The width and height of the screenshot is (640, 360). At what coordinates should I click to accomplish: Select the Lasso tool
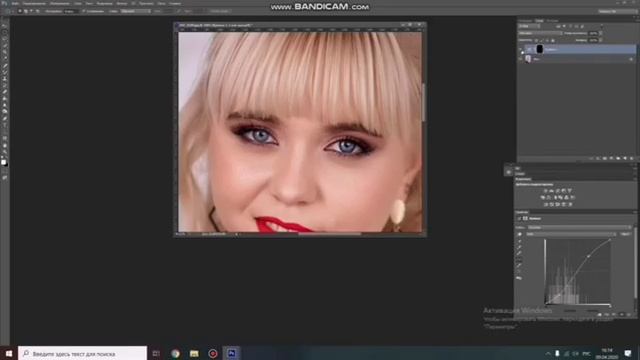point(4,38)
